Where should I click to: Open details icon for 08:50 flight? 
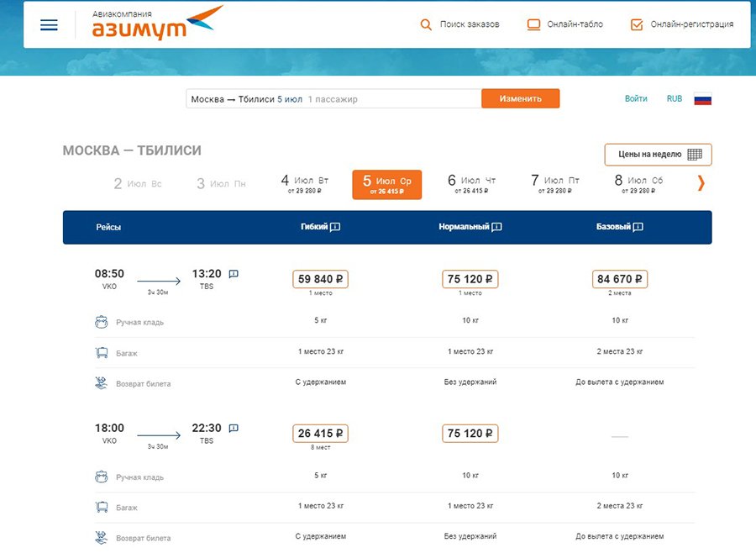click(x=234, y=273)
